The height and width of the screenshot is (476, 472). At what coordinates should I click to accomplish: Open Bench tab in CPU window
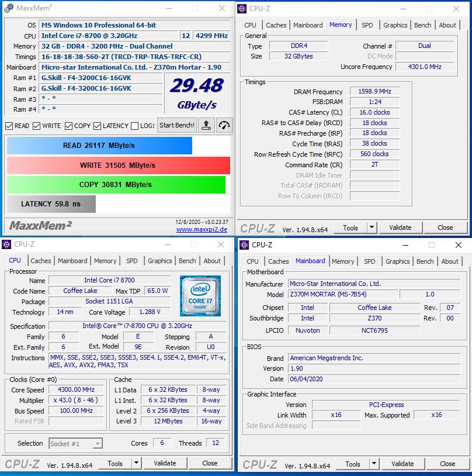tap(187, 261)
